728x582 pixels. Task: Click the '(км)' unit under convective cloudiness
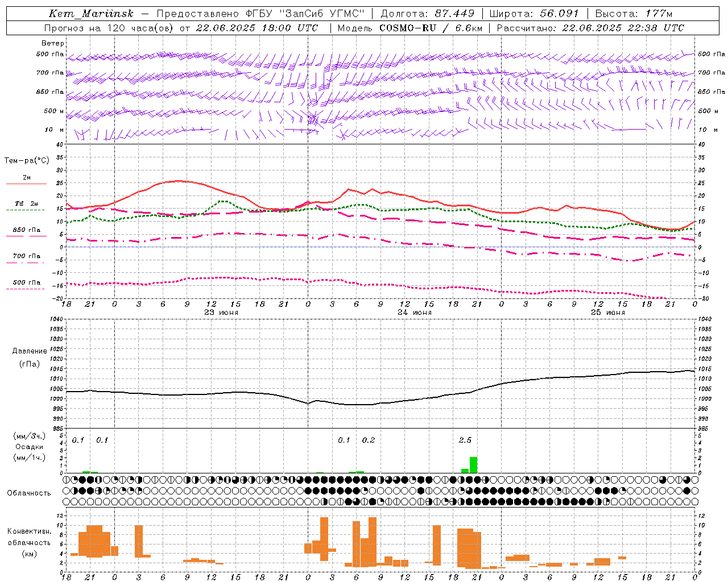(x=30, y=554)
